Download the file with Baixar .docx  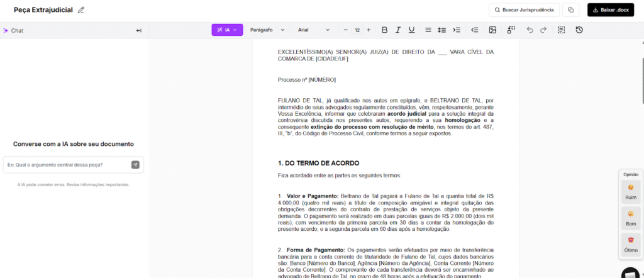pyautogui.click(x=611, y=10)
